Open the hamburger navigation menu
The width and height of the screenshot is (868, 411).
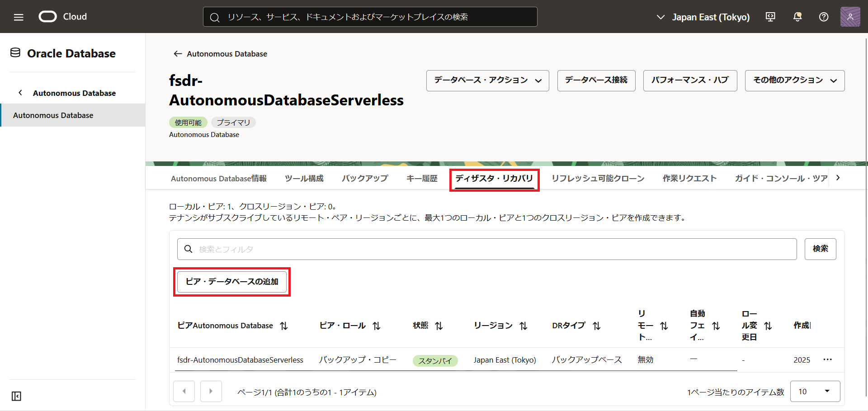point(19,17)
